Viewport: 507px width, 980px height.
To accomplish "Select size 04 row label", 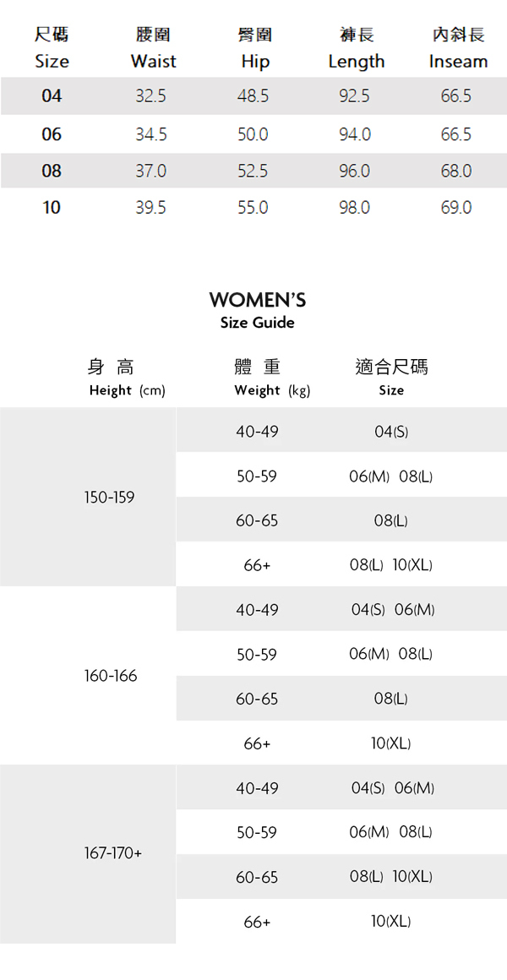I will [x=52, y=96].
